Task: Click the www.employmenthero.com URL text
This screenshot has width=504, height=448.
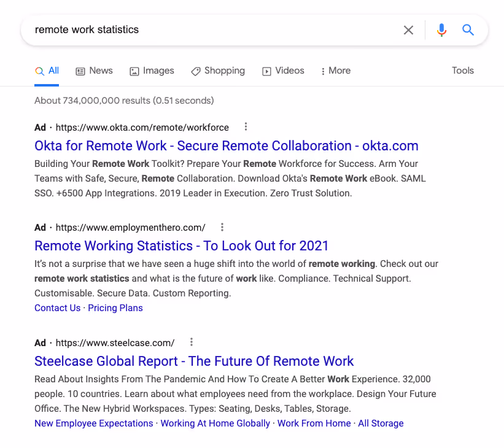Action: point(131,228)
